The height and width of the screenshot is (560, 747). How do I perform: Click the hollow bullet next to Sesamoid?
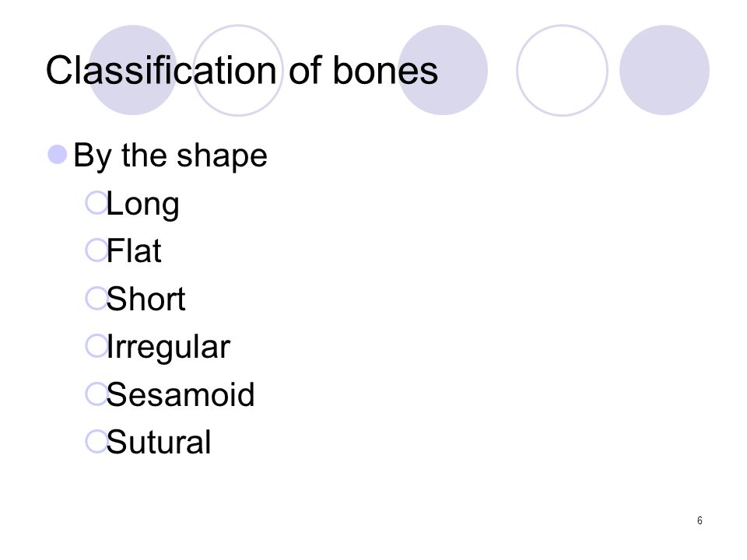(x=96, y=394)
